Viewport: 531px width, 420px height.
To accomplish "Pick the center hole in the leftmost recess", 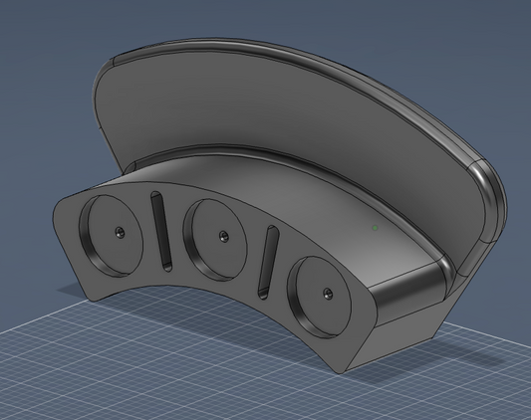I will click(119, 232).
